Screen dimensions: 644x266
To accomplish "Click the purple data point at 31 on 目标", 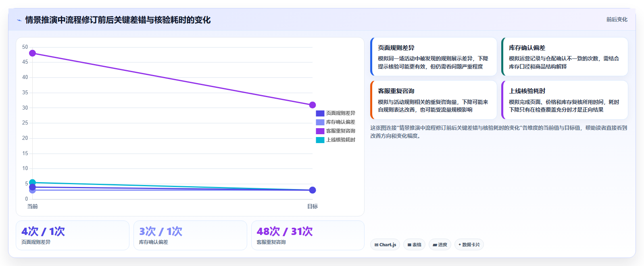I will 313,105.
